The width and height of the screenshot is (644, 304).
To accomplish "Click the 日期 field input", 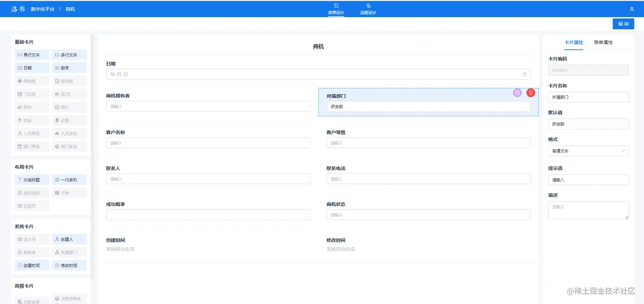I will pos(318,74).
